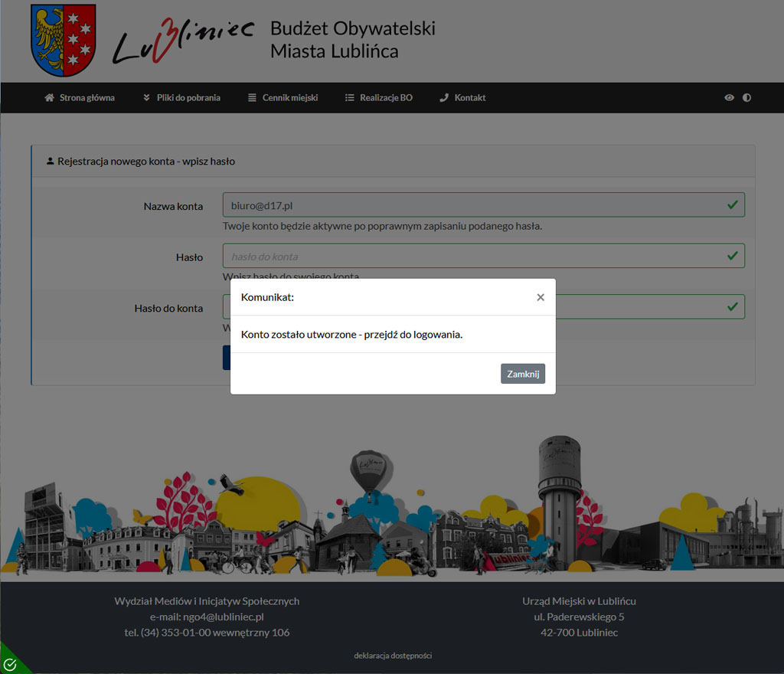This screenshot has width=784, height=674.
Task: Click the Rejestracja nowego konta panel header
Action: 146,162
